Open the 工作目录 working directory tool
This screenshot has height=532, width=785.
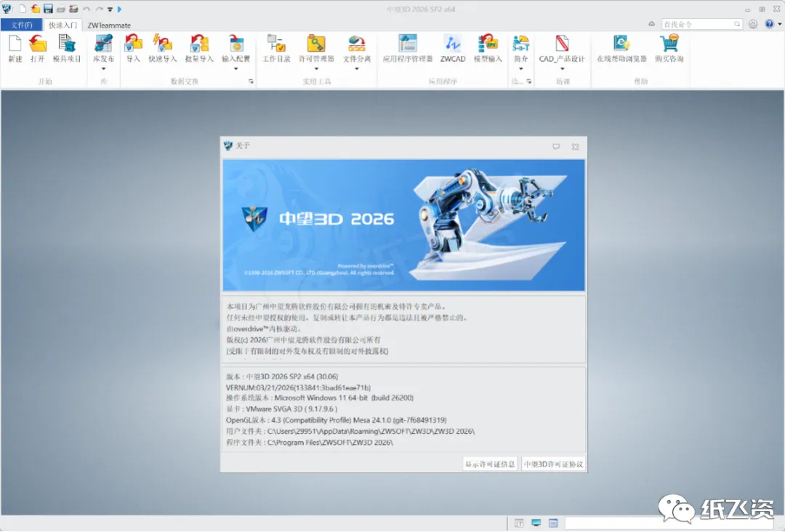(276, 49)
